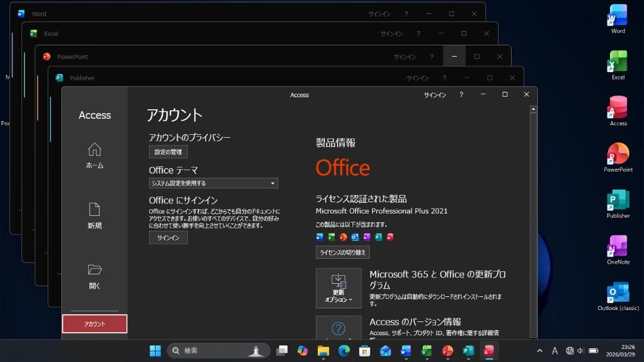The height and width of the screenshot is (362, 644).
Task: Open Copilot from the taskbar
Action: pyautogui.click(x=303, y=351)
